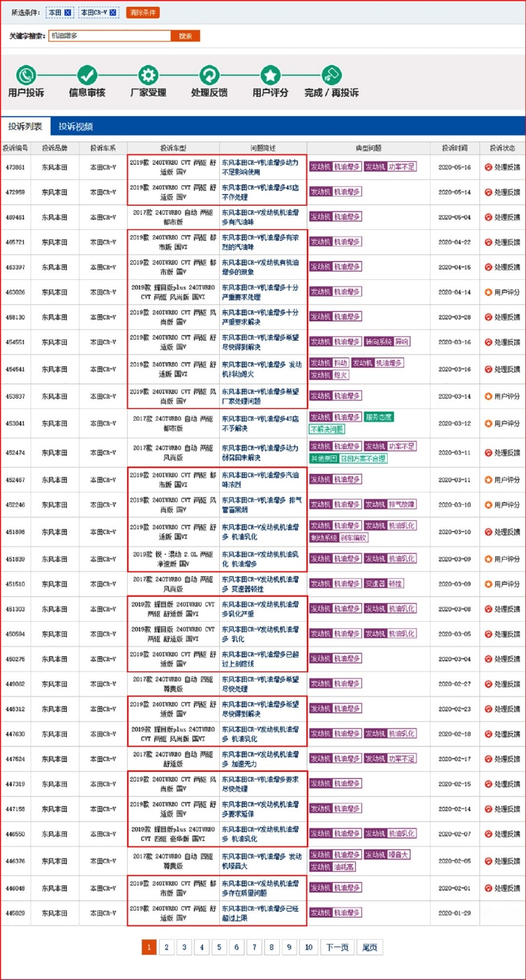The image size is (526, 980).
Task: Click the status icon for complaint 473861
Action: pyautogui.click(x=488, y=167)
